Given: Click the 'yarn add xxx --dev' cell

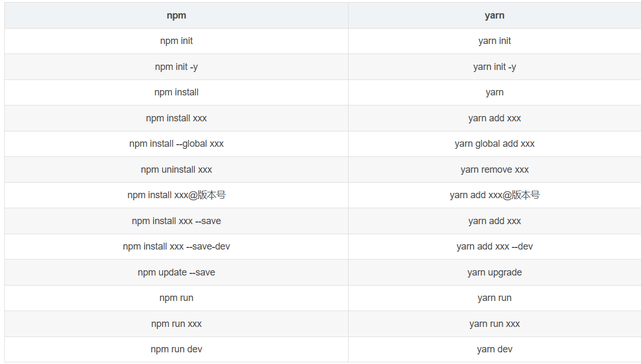Looking at the screenshot, I should click(x=494, y=246).
